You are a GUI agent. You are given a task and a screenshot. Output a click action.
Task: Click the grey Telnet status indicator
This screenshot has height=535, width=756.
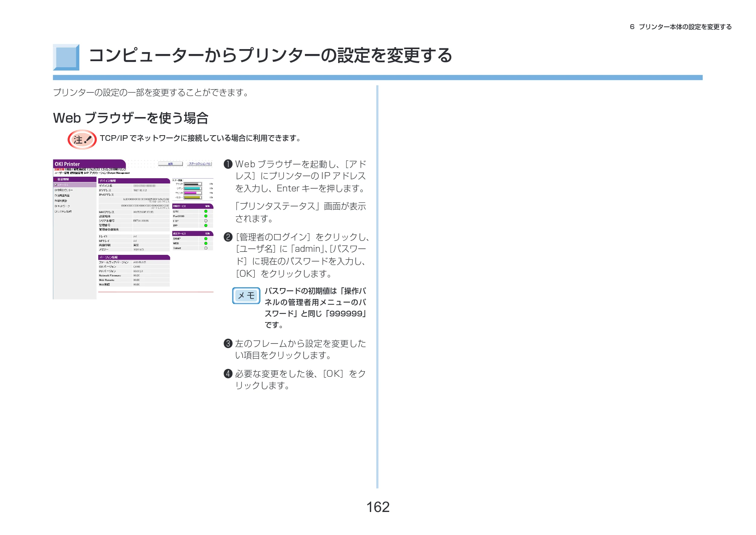tap(206, 248)
